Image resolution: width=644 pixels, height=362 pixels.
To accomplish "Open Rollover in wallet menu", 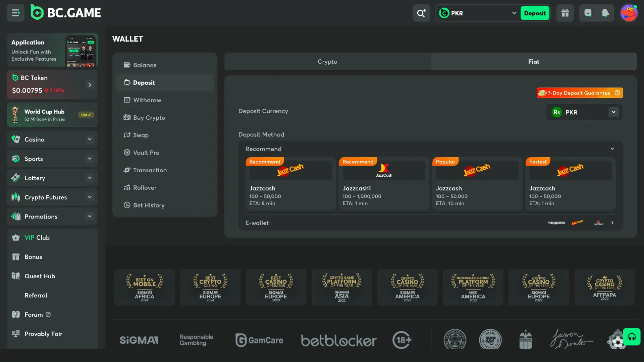I will pos(165,188).
